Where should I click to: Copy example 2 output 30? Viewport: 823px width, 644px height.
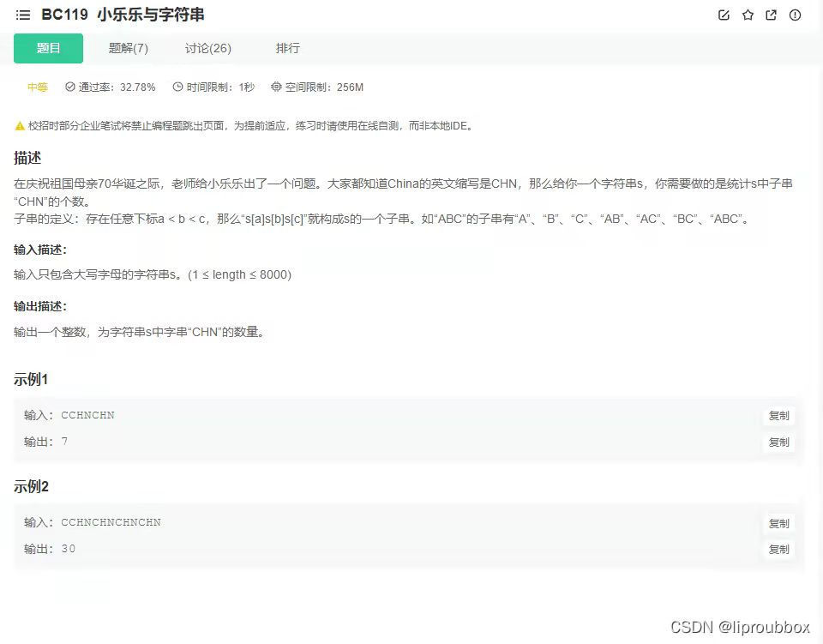779,550
